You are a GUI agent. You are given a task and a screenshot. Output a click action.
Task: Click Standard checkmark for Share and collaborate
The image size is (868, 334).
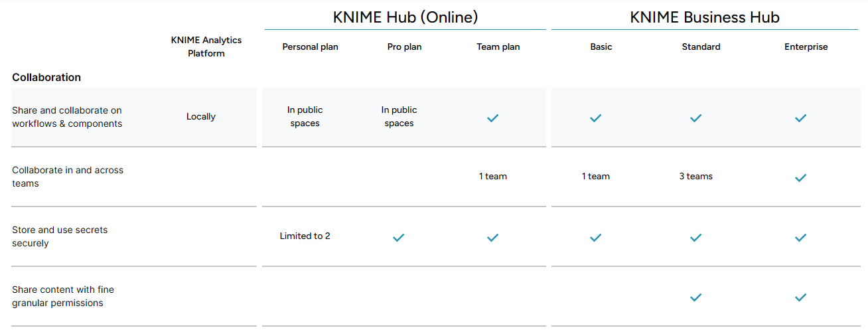point(695,118)
